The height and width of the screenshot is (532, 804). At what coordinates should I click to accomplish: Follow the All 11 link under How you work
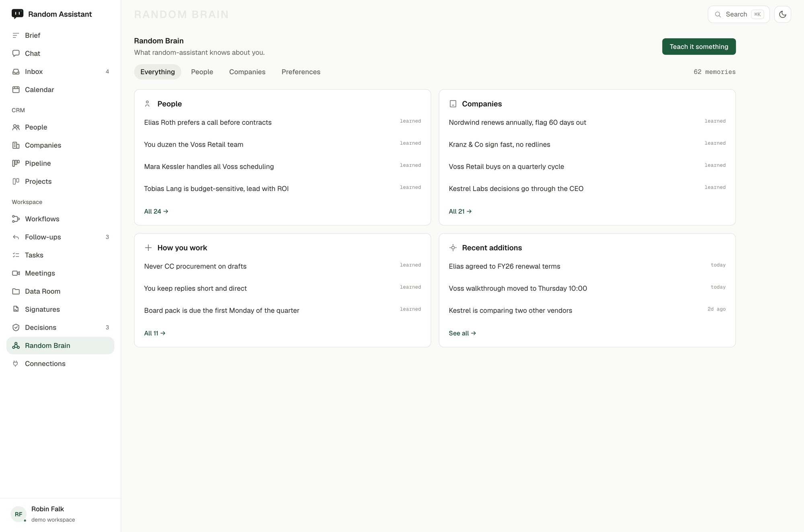[x=155, y=333]
